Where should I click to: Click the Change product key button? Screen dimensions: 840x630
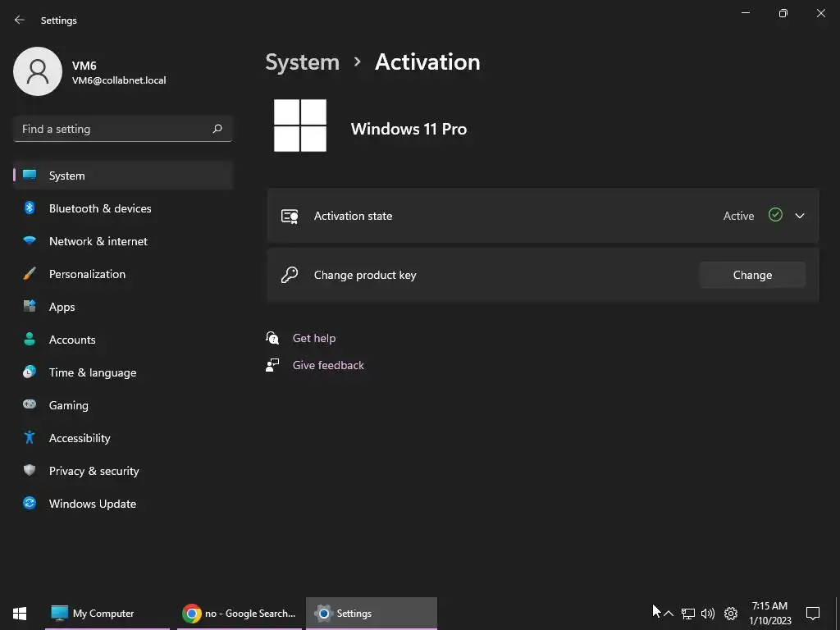752,275
